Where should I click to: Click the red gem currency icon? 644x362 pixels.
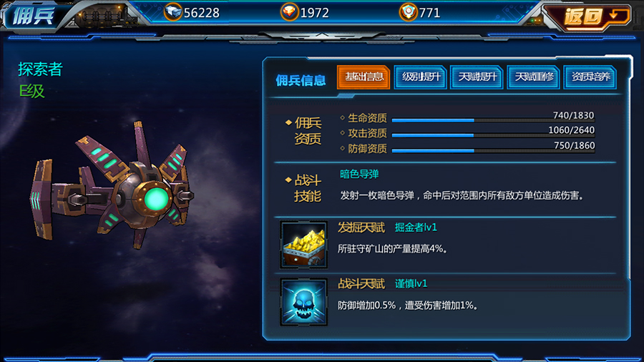point(290,12)
